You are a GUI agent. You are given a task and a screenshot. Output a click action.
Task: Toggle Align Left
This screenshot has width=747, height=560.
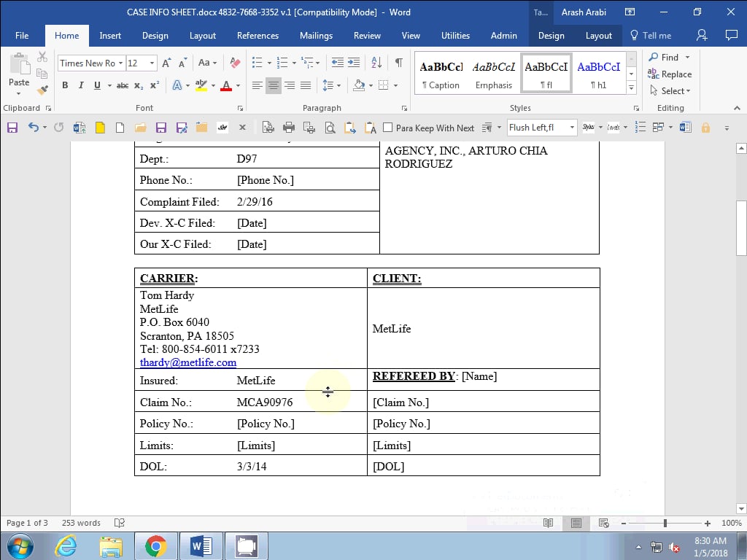(258, 86)
